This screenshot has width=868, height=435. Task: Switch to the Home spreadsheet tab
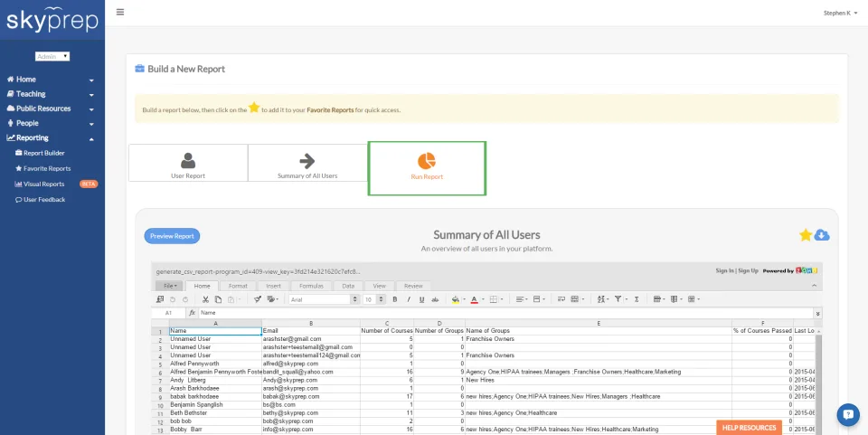202,286
